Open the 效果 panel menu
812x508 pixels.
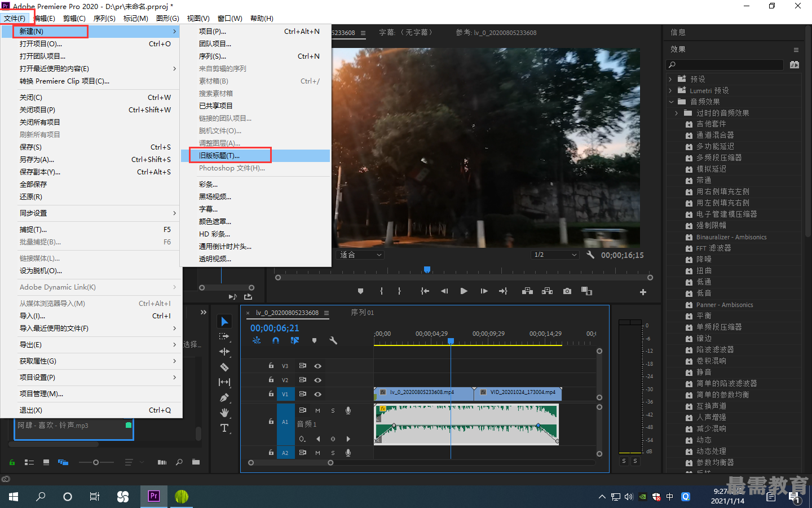[x=796, y=50]
